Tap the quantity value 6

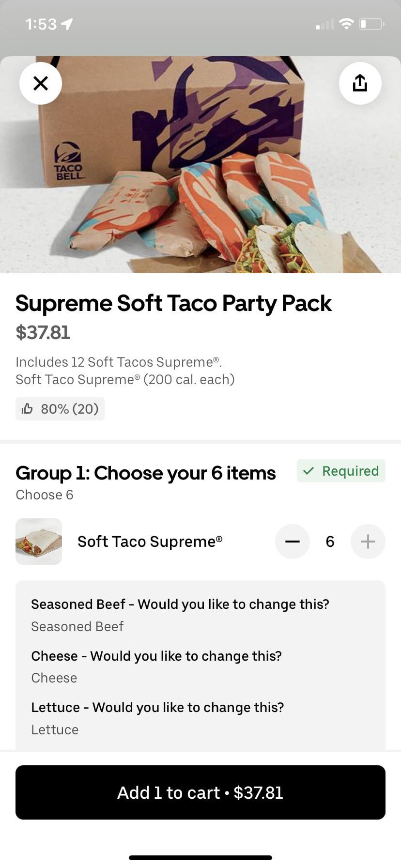pos(330,542)
